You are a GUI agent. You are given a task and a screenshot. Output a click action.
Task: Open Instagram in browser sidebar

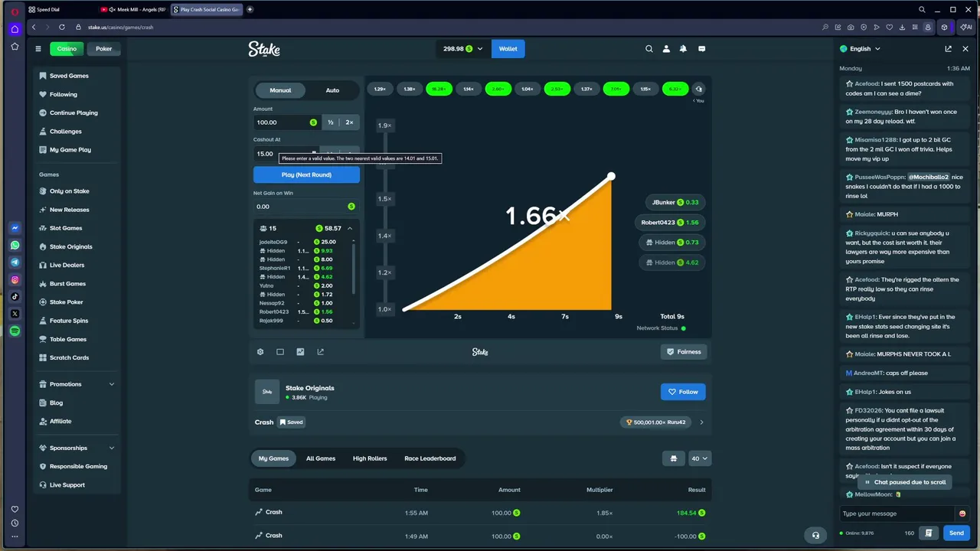click(15, 280)
